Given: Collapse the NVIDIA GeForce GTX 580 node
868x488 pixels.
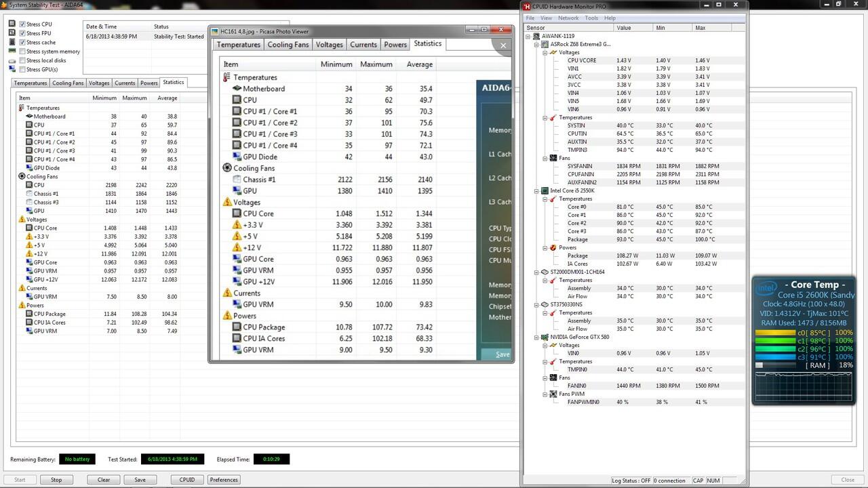Looking at the screenshot, I should pos(536,337).
